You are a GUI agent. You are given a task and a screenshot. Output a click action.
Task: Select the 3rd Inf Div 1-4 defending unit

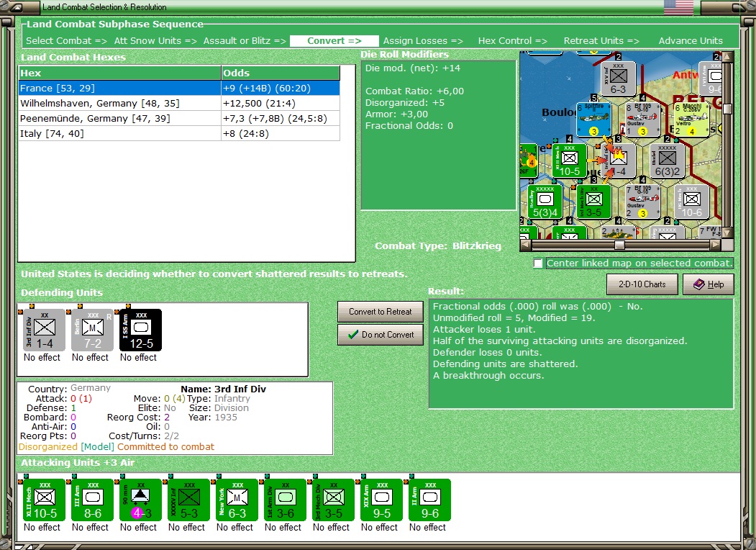click(x=45, y=330)
